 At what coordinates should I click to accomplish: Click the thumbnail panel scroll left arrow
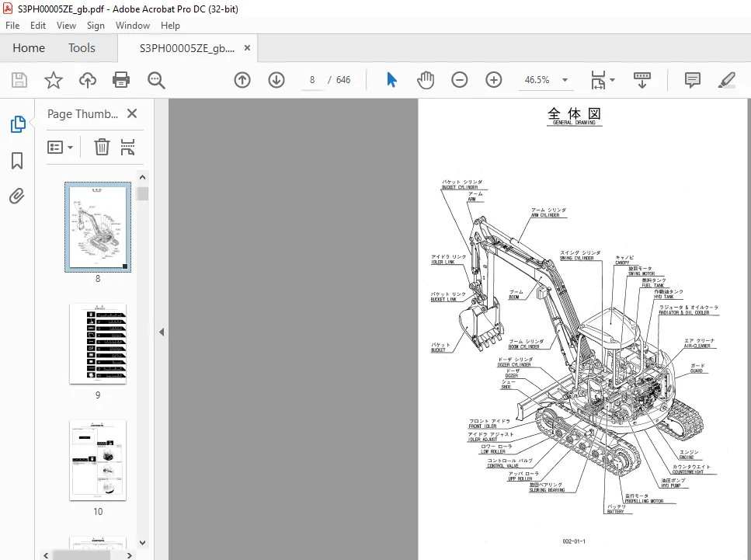pyautogui.click(x=46, y=555)
